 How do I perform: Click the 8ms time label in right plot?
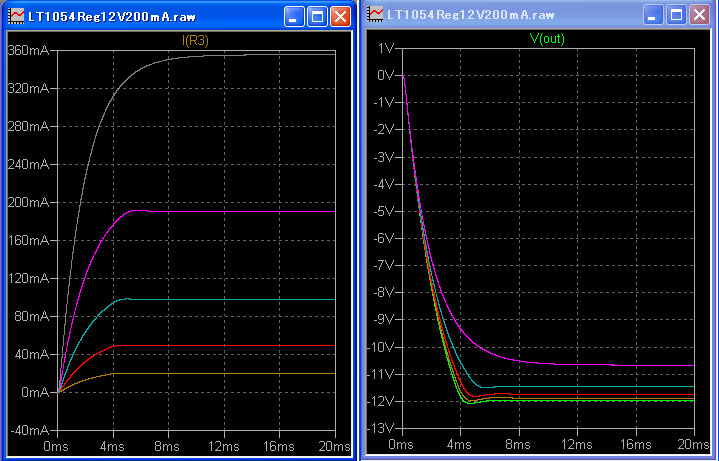coord(518,444)
